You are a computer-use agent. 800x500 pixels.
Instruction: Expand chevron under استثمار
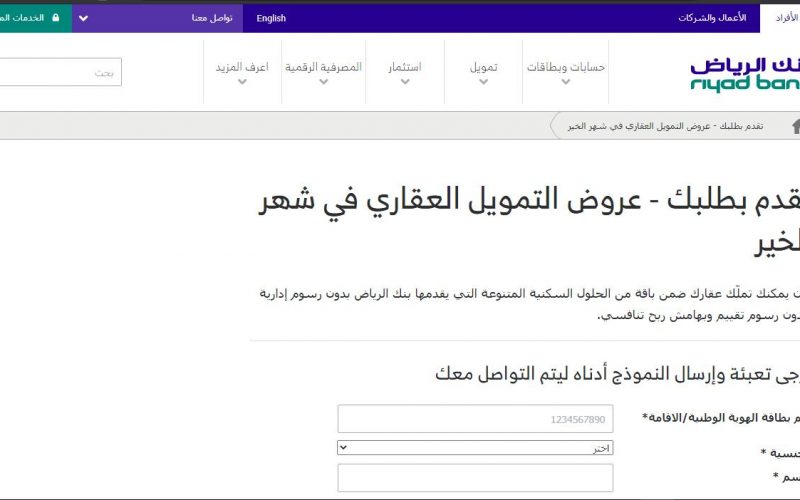pyautogui.click(x=405, y=82)
